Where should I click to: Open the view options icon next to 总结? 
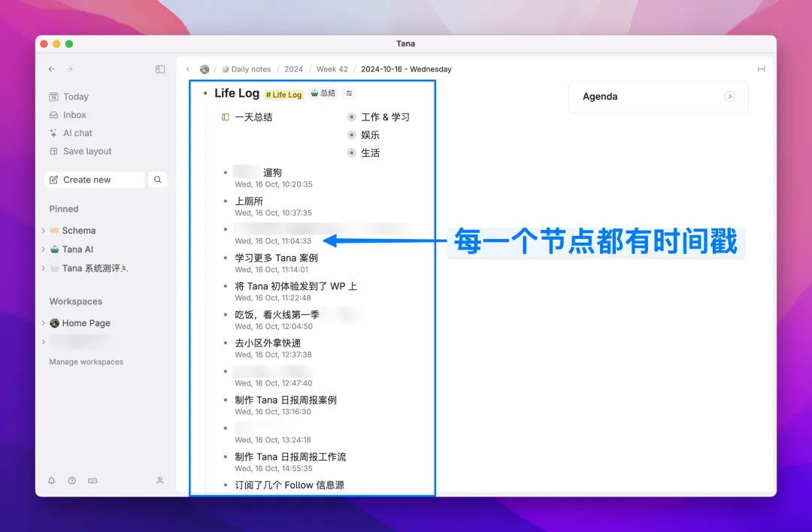[x=349, y=93]
